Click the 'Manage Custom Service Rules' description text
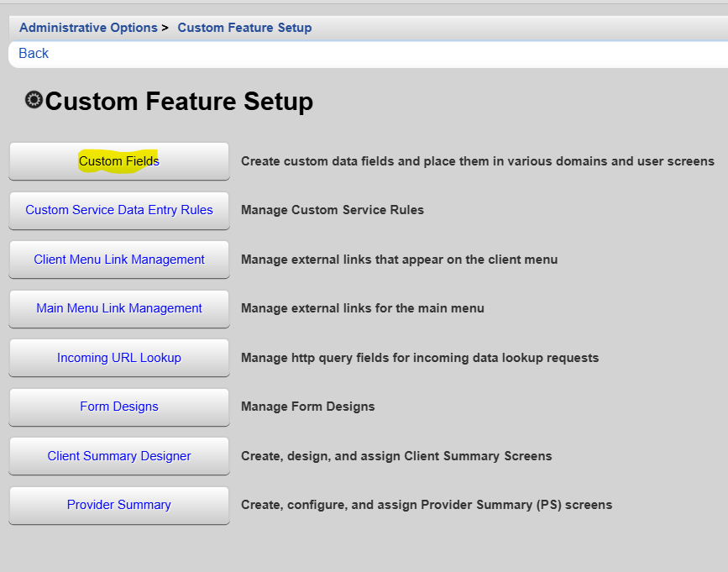This screenshot has width=728, height=572. click(332, 210)
